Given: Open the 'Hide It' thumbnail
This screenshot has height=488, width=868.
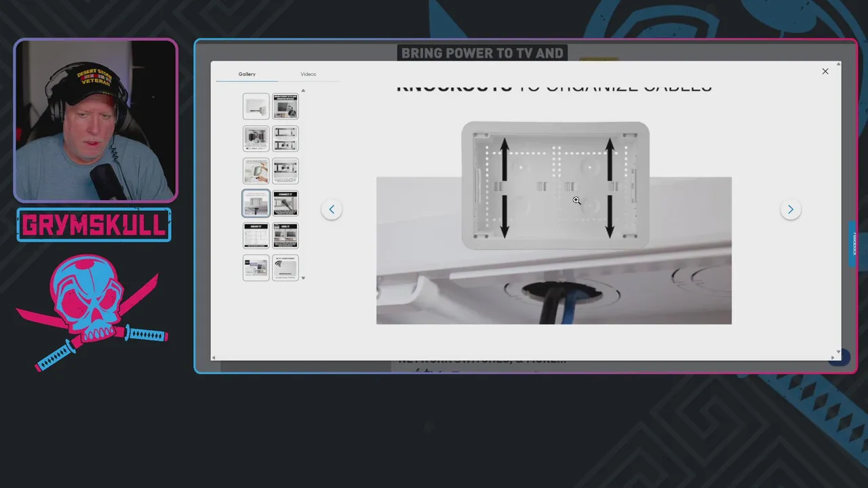Looking at the screenshot, I should click(x=285, y=235).
